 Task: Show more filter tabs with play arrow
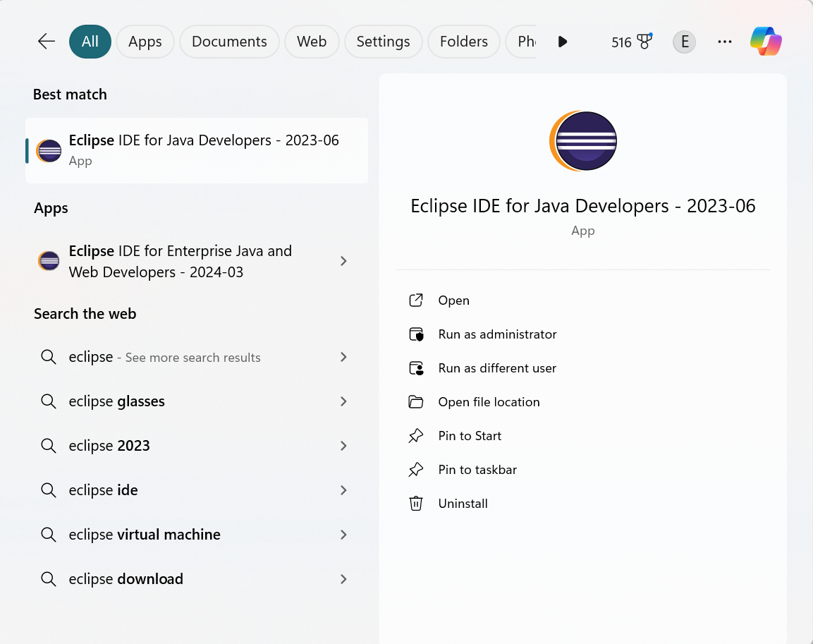563,42
